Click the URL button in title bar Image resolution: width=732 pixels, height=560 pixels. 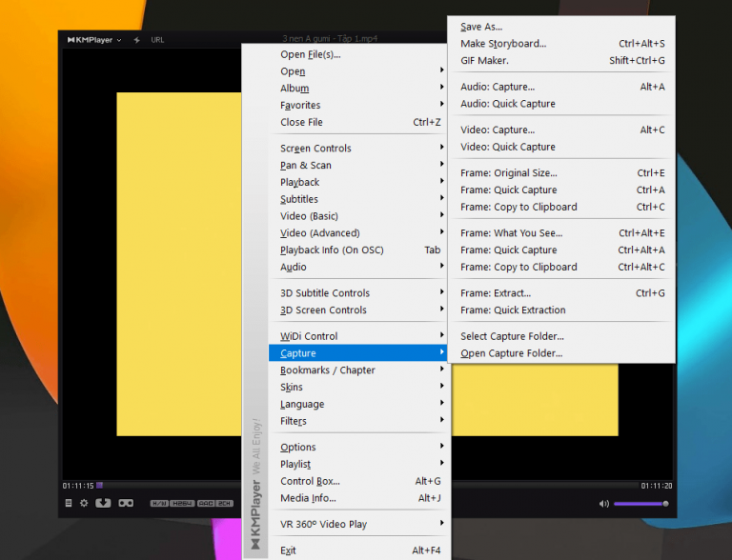coord(157,40)
